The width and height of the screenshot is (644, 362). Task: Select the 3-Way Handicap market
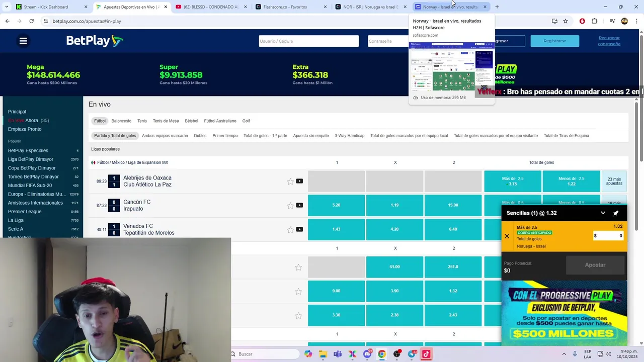point(350,136)
